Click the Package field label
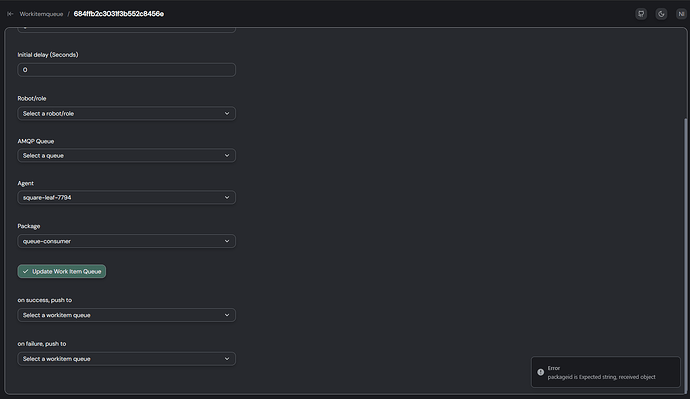Image resolution: width=690 pixels, height=399 pixels. tap(29, 226)
